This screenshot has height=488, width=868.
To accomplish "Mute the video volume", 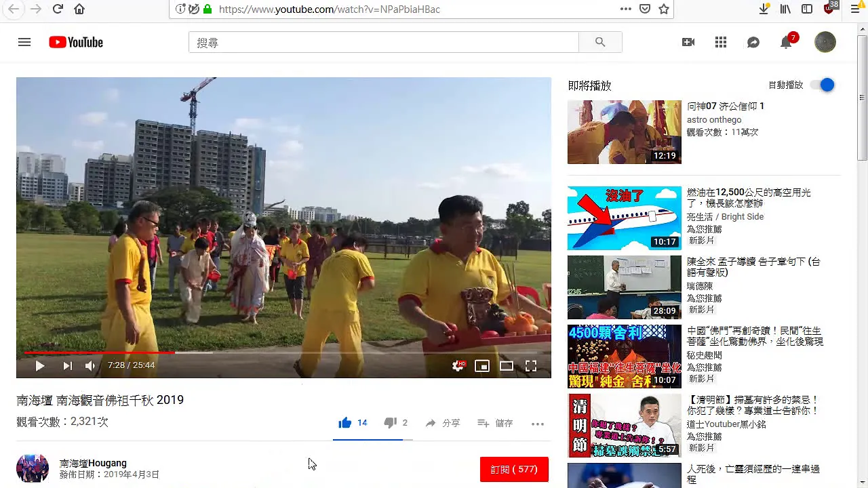I will tap(90, 366).
